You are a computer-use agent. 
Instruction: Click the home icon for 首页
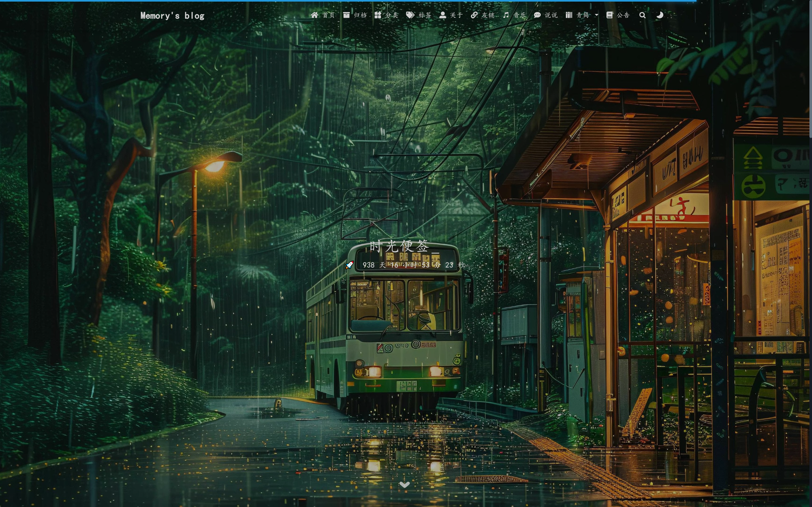[x=314, y=15]
